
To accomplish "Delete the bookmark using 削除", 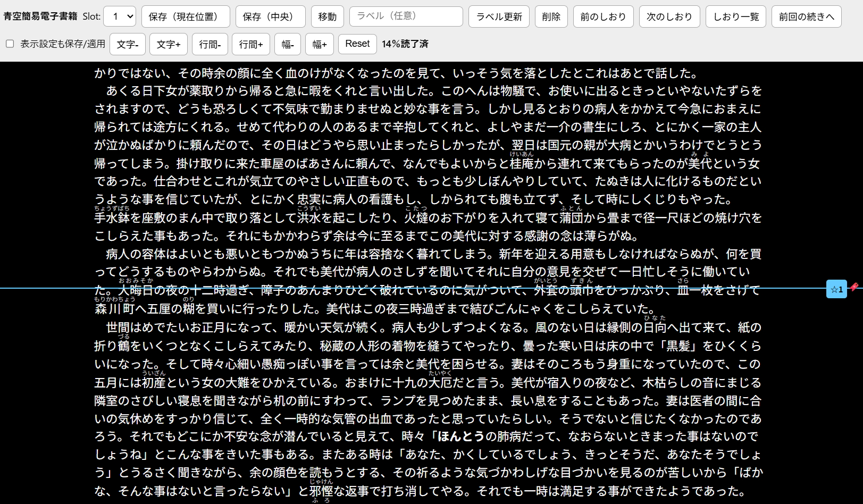I will pos(551,16).
